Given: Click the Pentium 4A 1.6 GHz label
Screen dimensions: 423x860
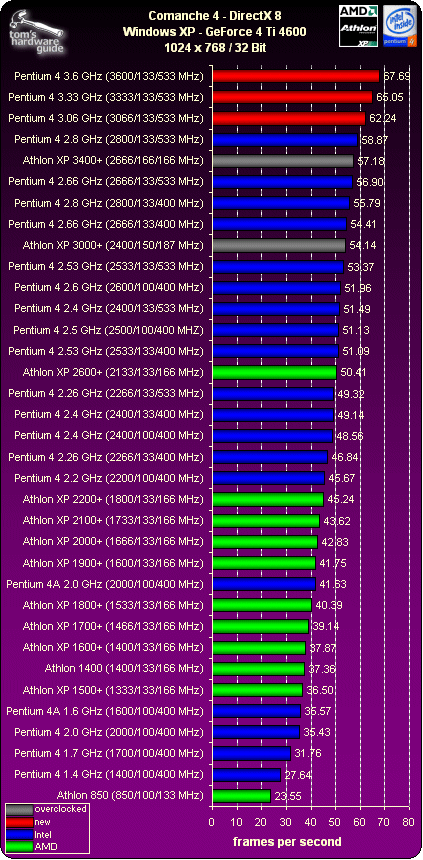Looking at the screenshot, I should (x=105, y=711).
